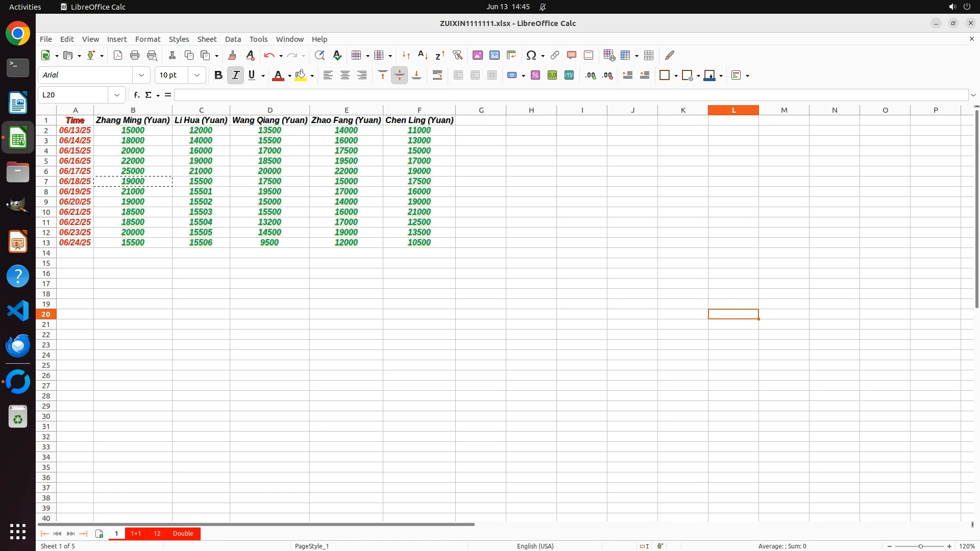Click the English (USA) language status

[535, 546]
